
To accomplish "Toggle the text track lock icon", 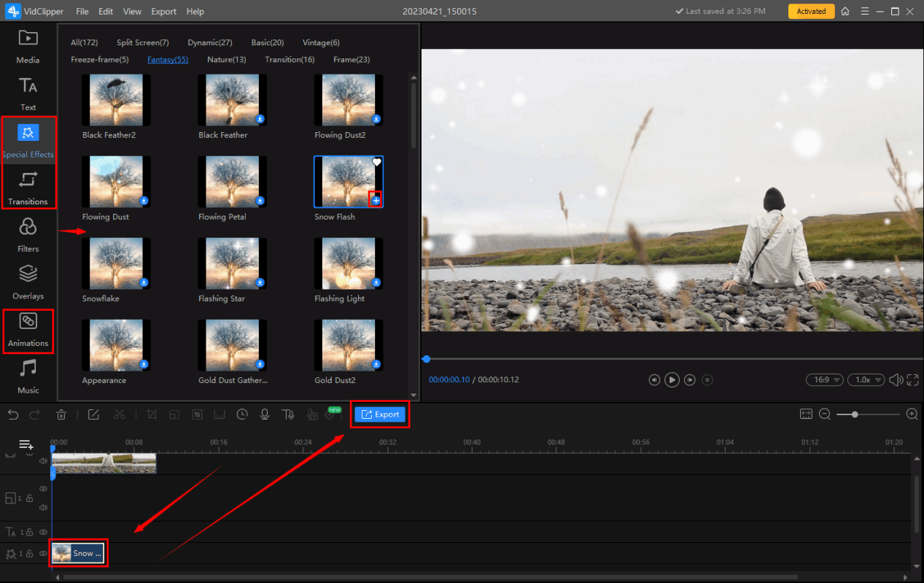I will coord(29,533).
